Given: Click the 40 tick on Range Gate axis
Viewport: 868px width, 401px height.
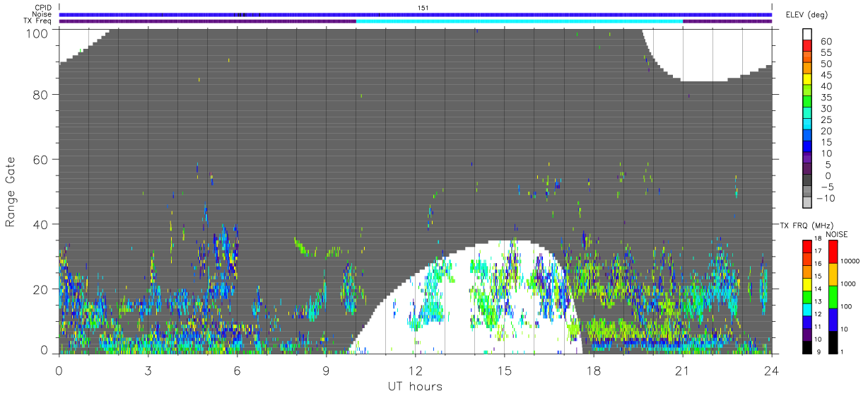Looking at the screenshot, I should point(42,224).
